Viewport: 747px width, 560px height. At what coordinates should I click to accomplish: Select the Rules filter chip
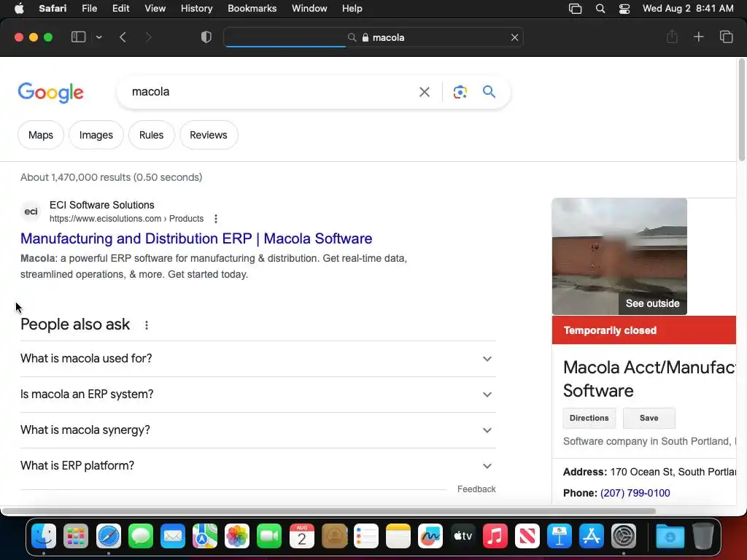[x=151, y=135]
